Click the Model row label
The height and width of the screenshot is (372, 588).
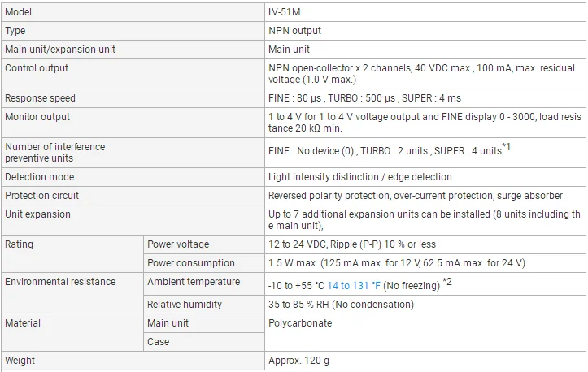coord(19,12)
